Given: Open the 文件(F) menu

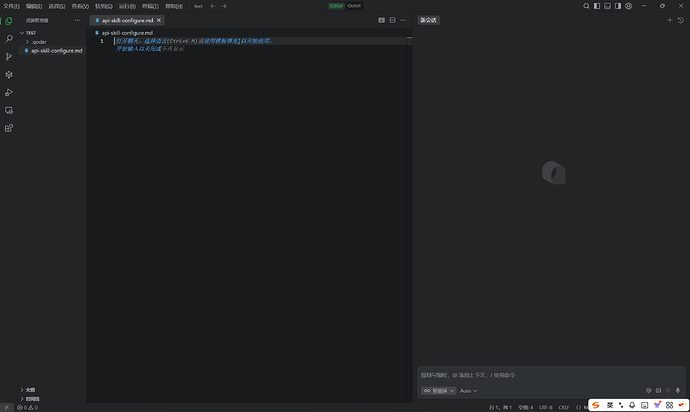Looking at the screenshot, I should 12,6.
